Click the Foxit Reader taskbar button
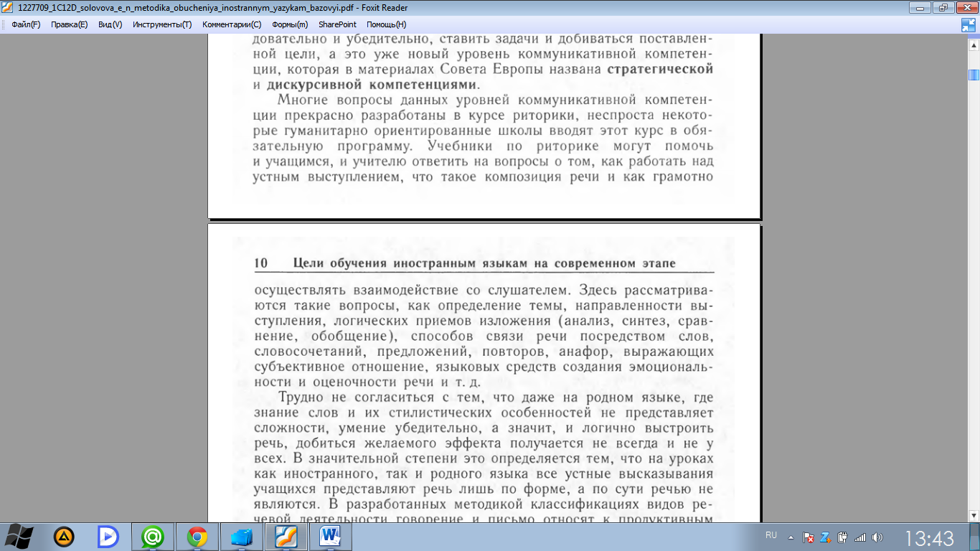Viewport: 980px width, 551px height. [x=286, y=536]
